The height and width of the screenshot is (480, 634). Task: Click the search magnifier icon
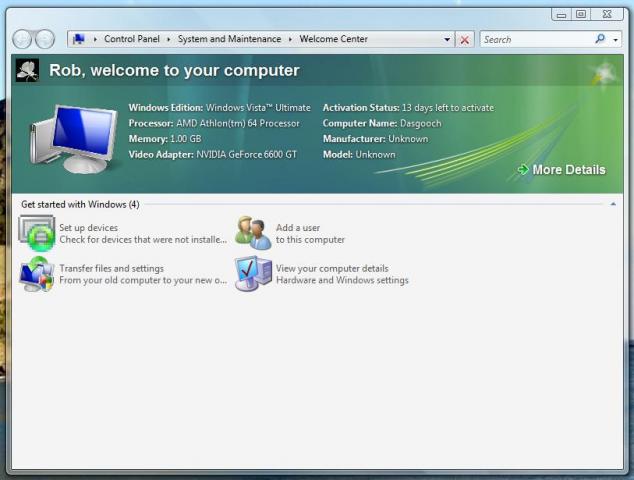click(x=600, y=39)
